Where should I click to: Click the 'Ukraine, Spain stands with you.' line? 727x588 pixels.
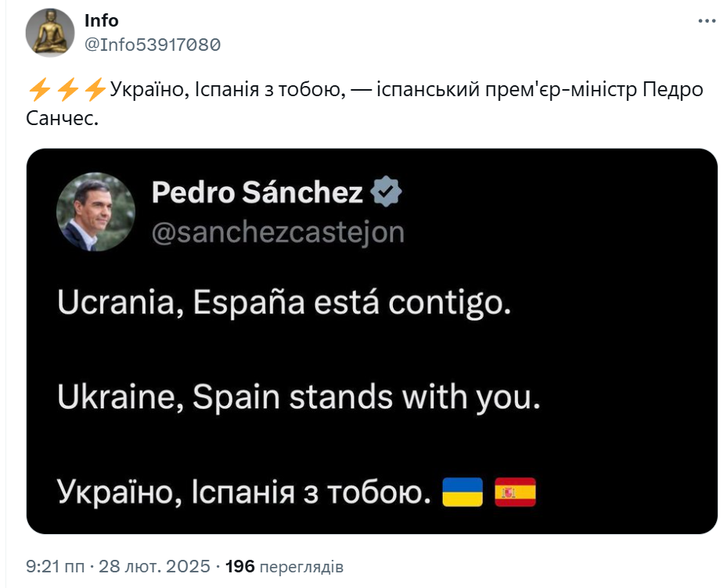pos(299,397)
